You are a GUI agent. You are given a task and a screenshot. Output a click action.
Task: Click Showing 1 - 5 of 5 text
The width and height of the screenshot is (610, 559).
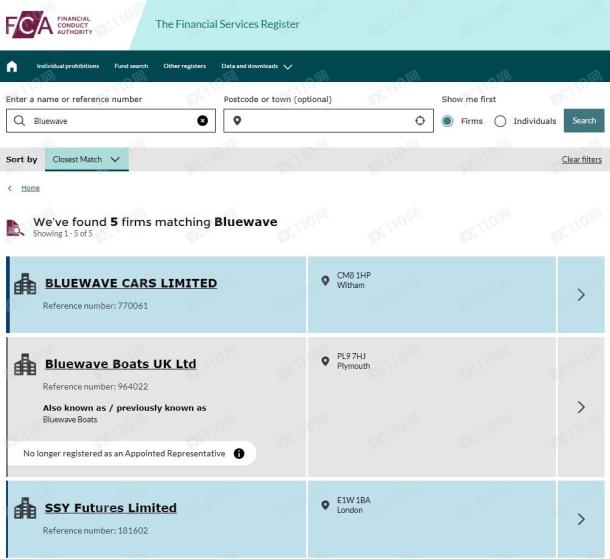[x=63, y=233]
